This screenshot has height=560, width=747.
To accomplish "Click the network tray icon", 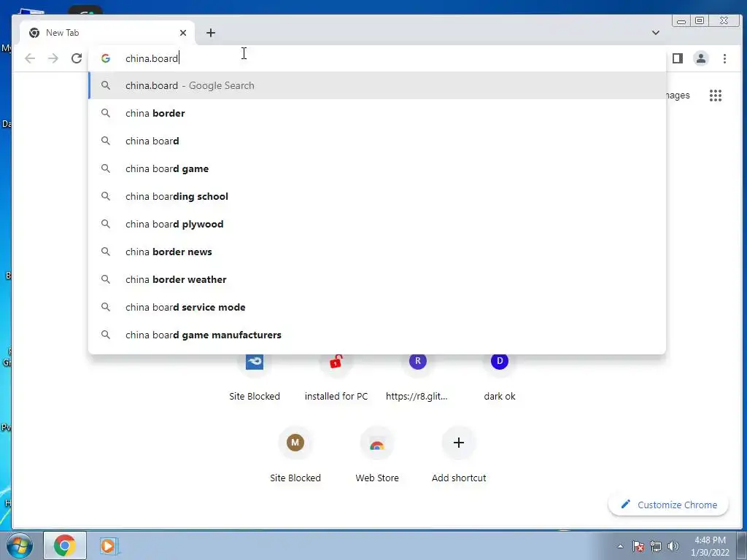I will point(656,546).
